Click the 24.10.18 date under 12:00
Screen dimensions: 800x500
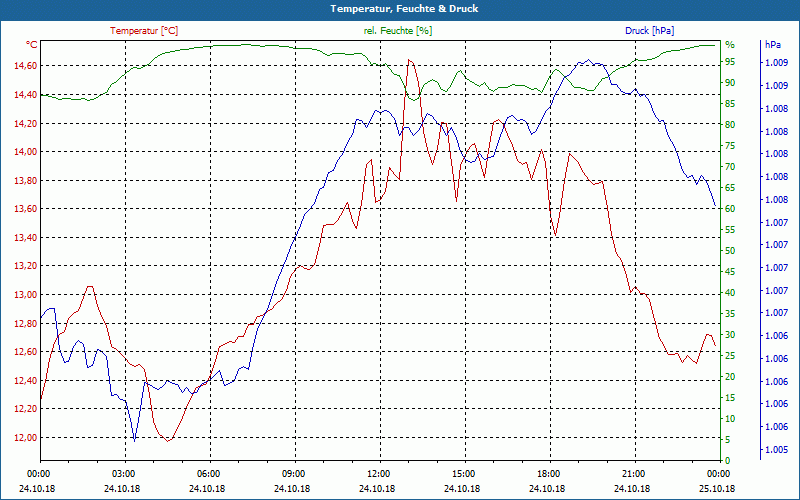click(x=377, y=488)
